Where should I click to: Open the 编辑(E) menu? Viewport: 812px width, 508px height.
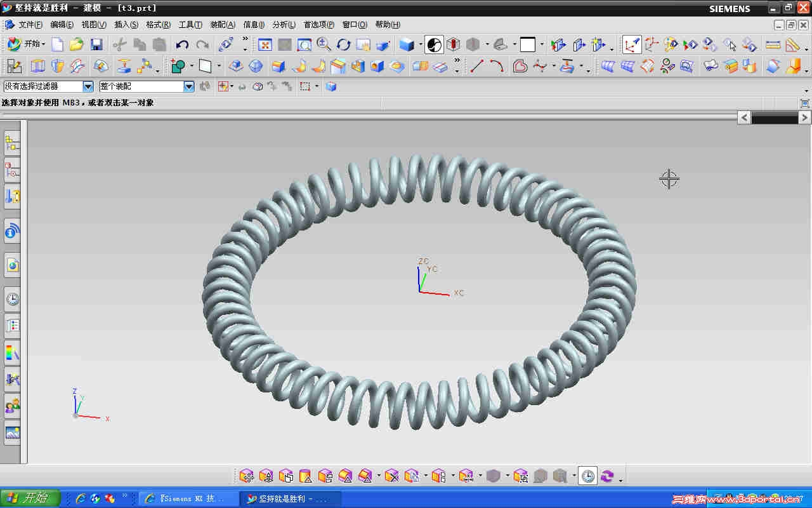click(62, 25)
